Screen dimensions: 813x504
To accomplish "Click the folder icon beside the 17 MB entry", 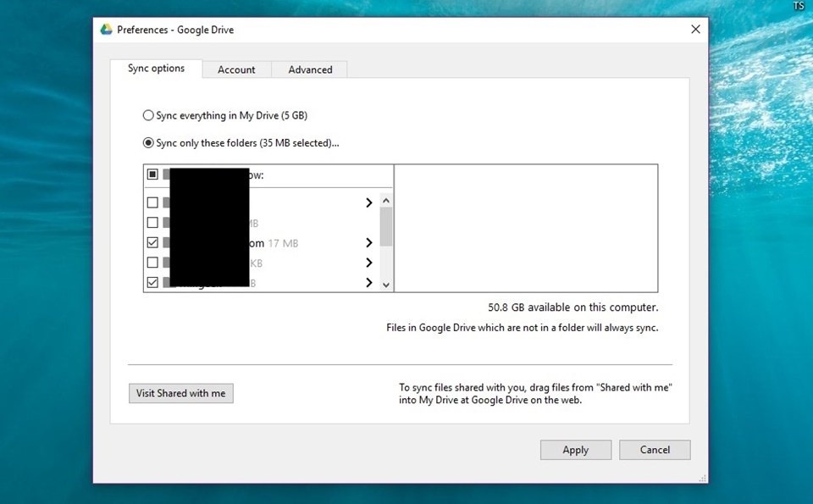I will [166, 242].
